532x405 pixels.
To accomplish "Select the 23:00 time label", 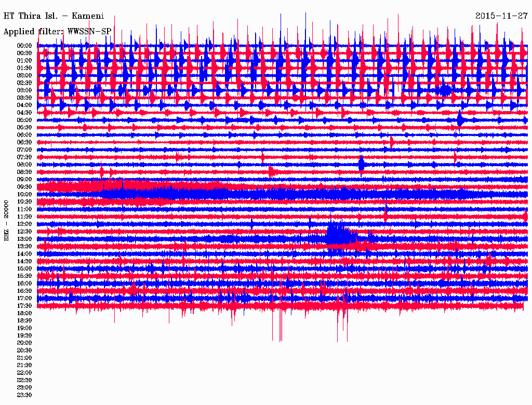I will point(24,388).
